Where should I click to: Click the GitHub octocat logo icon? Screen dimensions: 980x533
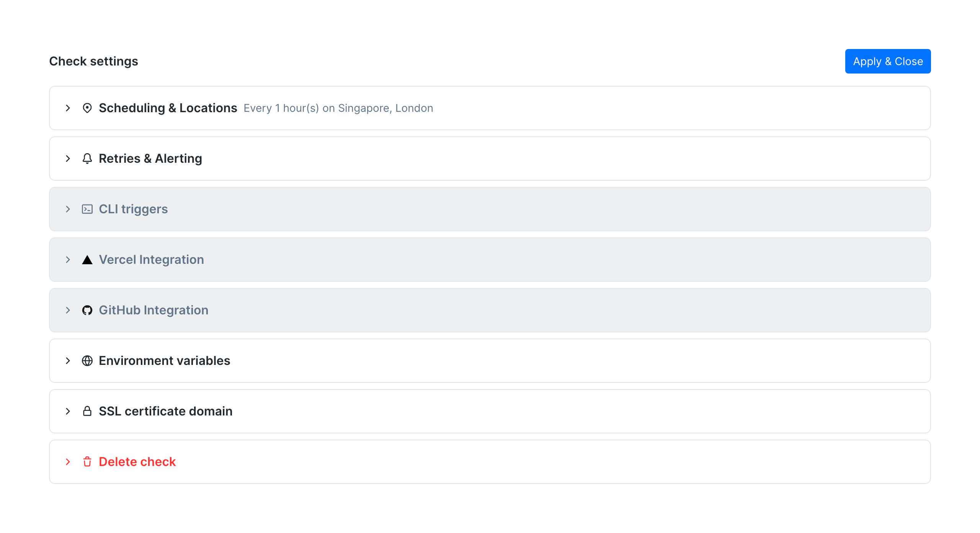click(x=87, y=310)
